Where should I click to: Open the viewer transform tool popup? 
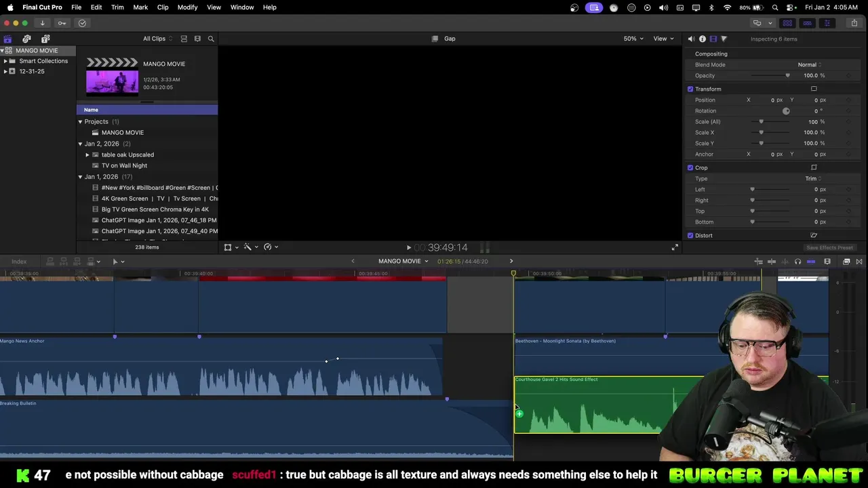click(x=231, y=247)
